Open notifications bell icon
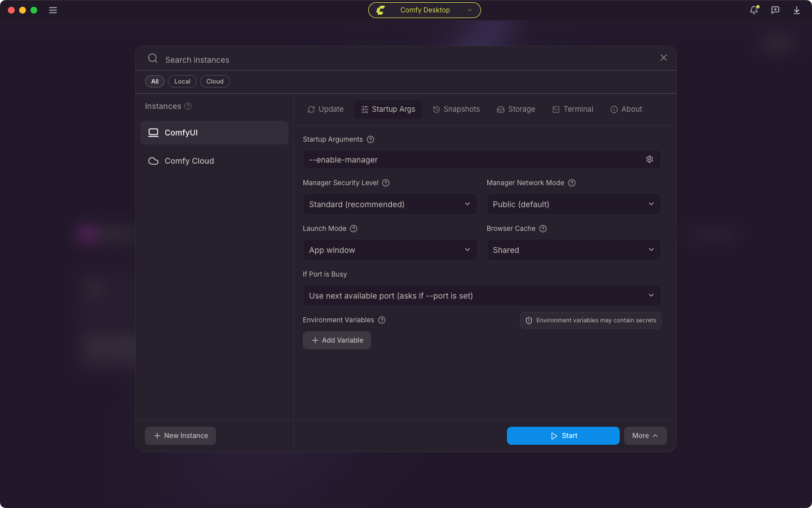Viewport: 812px width, 508px height. click(754, 10)
